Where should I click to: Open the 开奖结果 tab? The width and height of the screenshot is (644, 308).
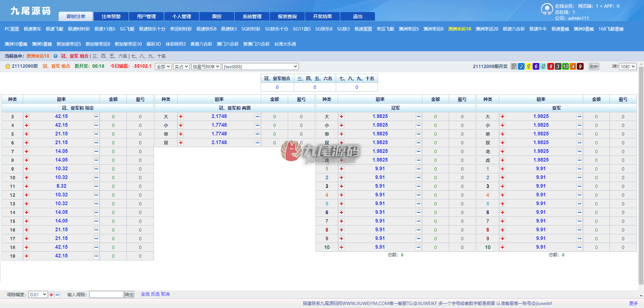click(323, 16)
